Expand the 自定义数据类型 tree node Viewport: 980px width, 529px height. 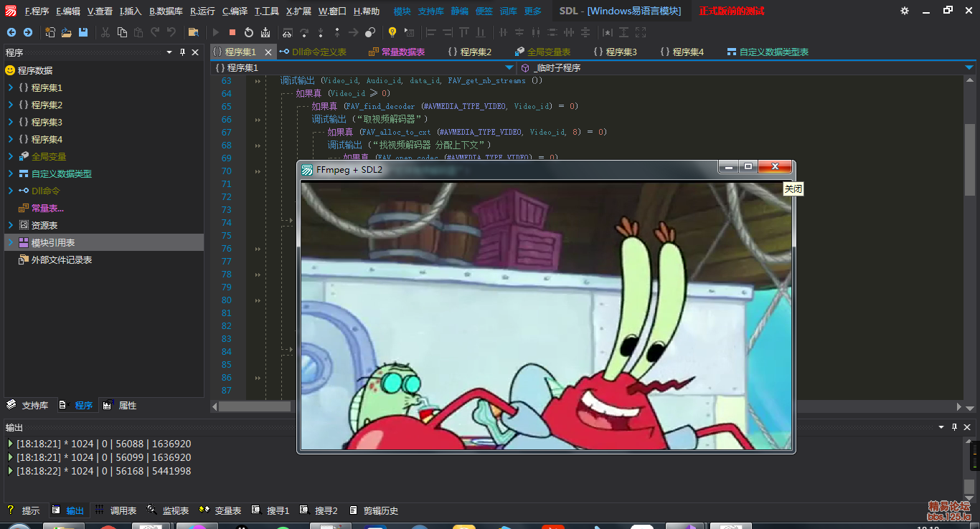point(11,173)
